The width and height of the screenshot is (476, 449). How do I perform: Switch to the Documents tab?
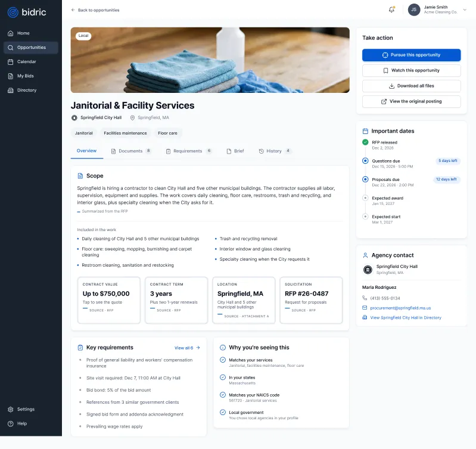coord(131,151)
